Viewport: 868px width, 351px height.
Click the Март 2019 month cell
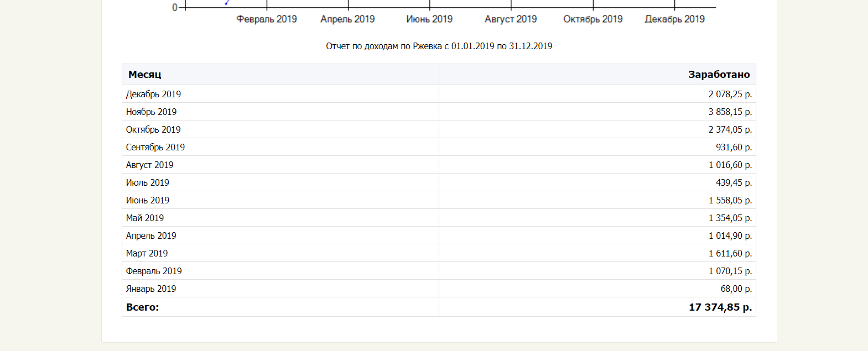(147, 254)
